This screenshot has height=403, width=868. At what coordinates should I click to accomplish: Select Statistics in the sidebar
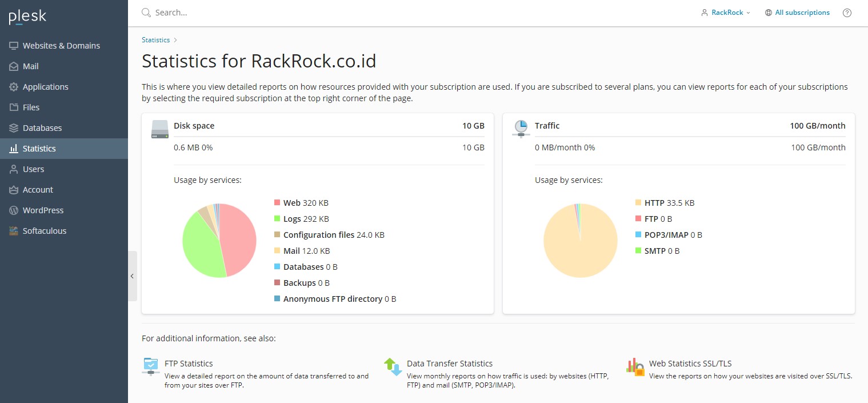tap(64, 149)
